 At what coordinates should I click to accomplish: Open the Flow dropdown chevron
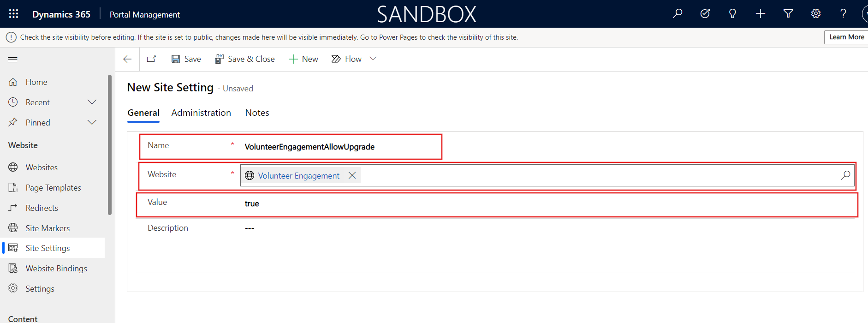pyautogui.click(x=373, y=59)
